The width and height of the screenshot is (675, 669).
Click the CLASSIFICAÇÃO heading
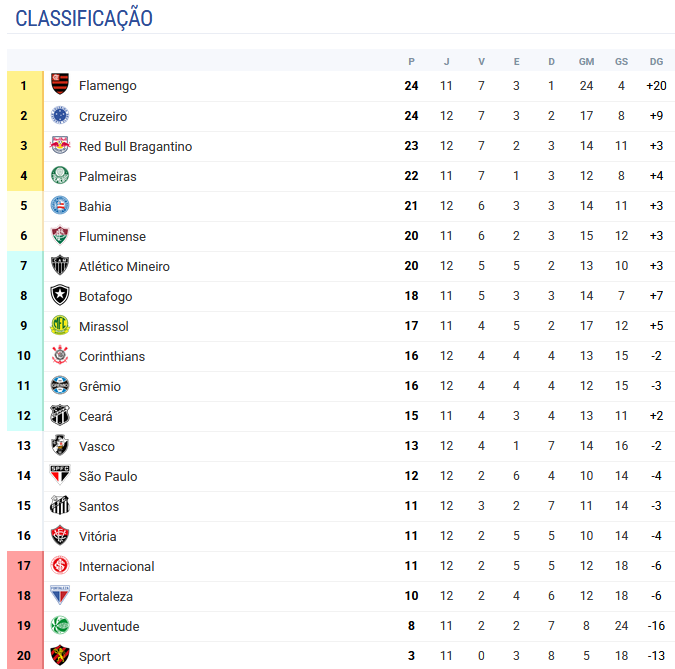(x=84, y=19)
